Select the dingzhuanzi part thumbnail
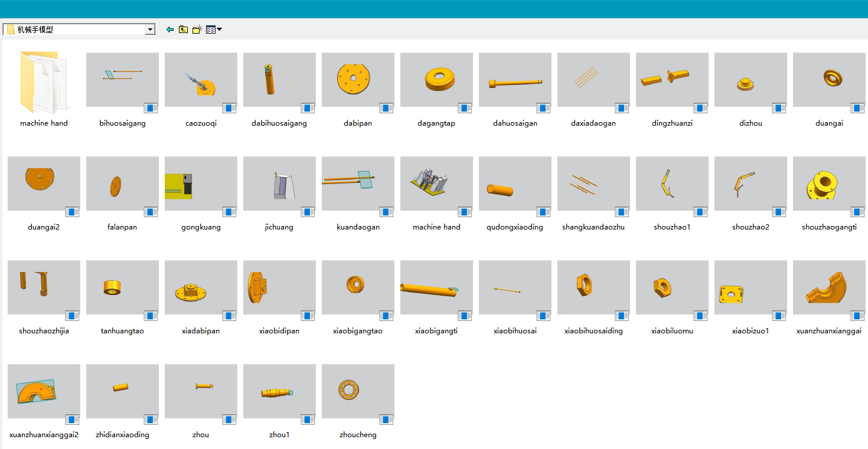The height and width of the screenshot is (449, 868). pos(672,80)
